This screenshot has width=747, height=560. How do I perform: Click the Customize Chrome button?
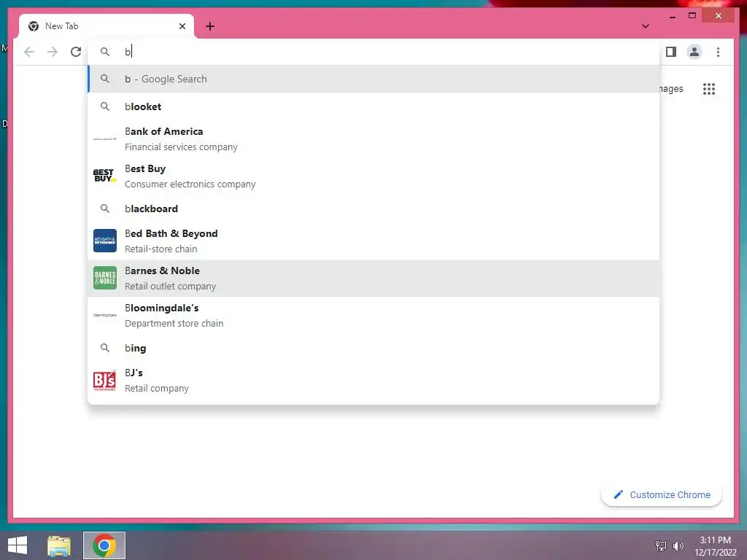(x=661, y=495)
